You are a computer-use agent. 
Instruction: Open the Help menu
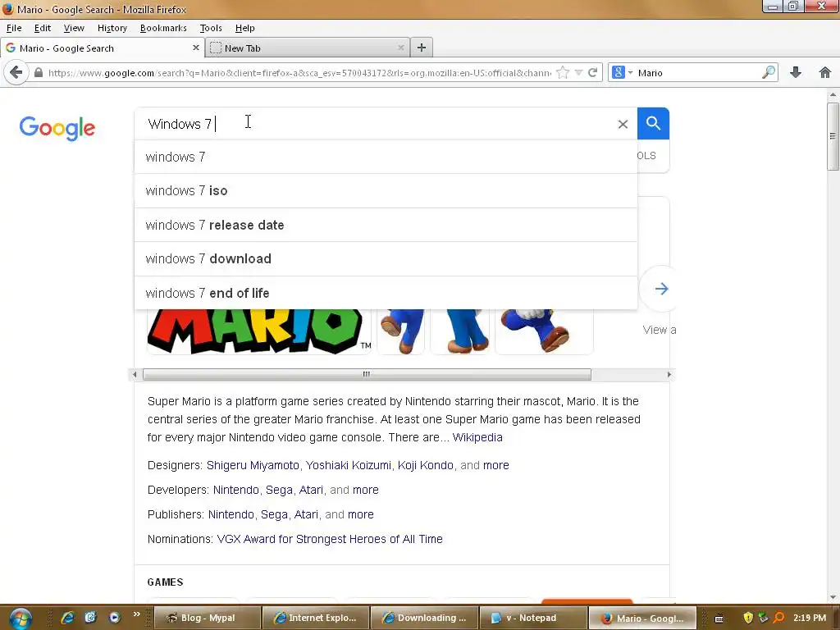coord(244,28)
